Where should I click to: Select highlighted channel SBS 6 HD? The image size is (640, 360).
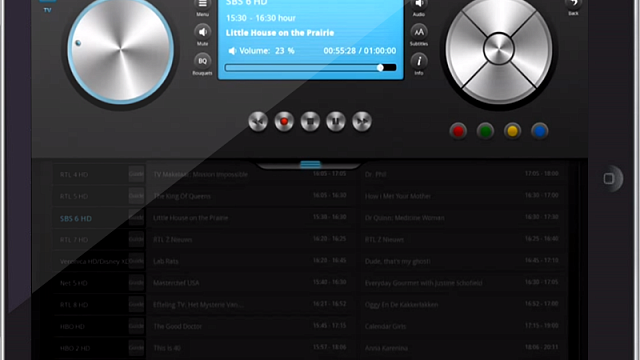coord(76,219)
